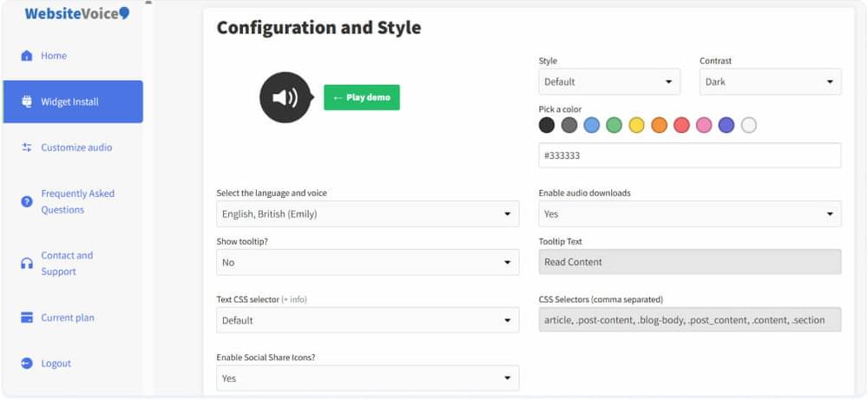The image size is (868, 400).
Task: Open the Enable audio downloads dropdown
Action: pos(690,213)
